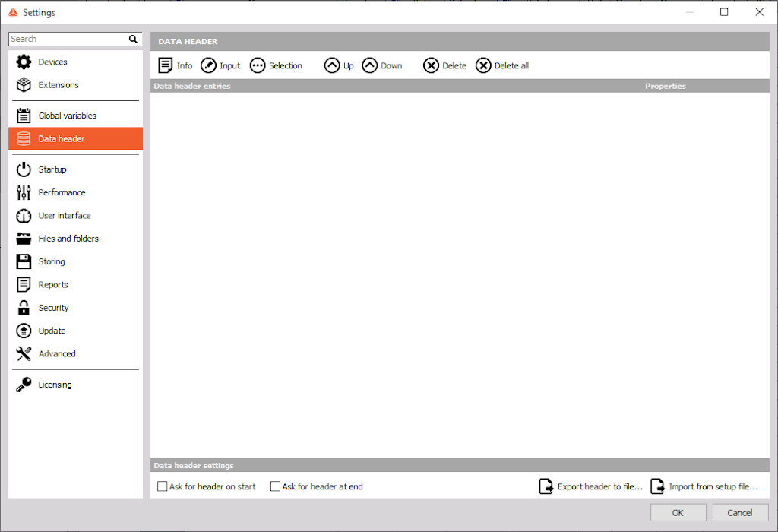Open the Devices settings gear icon
Viewport: 778px width, 532px height.
(24, 62)
